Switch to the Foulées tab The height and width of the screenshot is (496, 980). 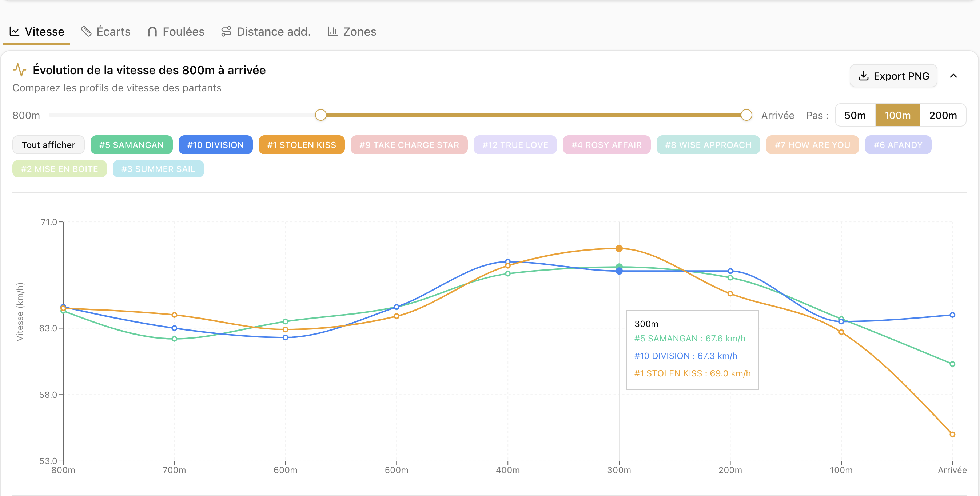(x=176, y=32)
